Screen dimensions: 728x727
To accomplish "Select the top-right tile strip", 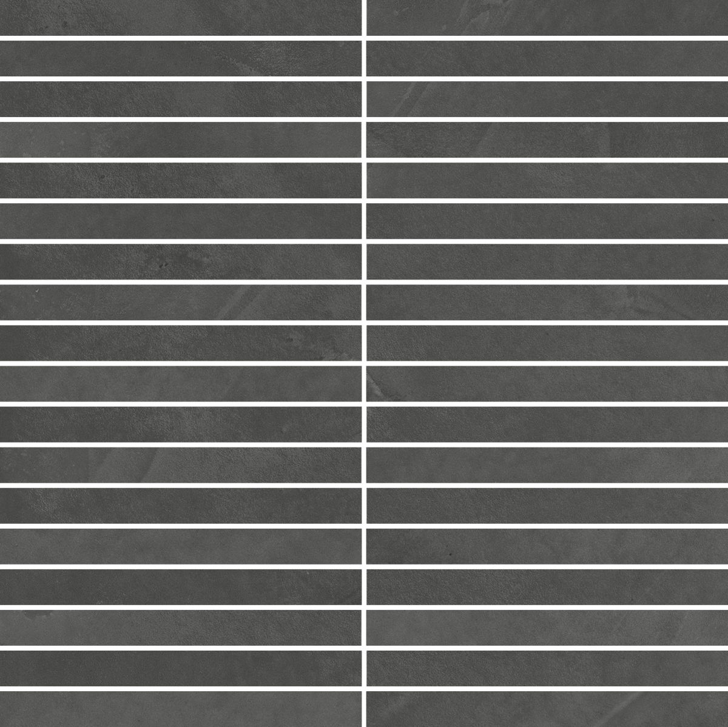I will click(546, 20).
